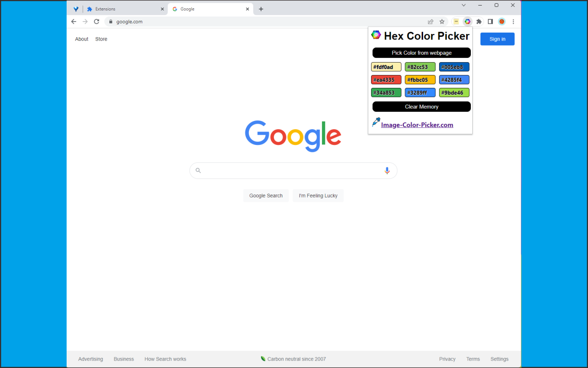Image resolution: width=588 pixels, height=368 pixels.
Task: Open the Store link
Action: click(101, 39)
